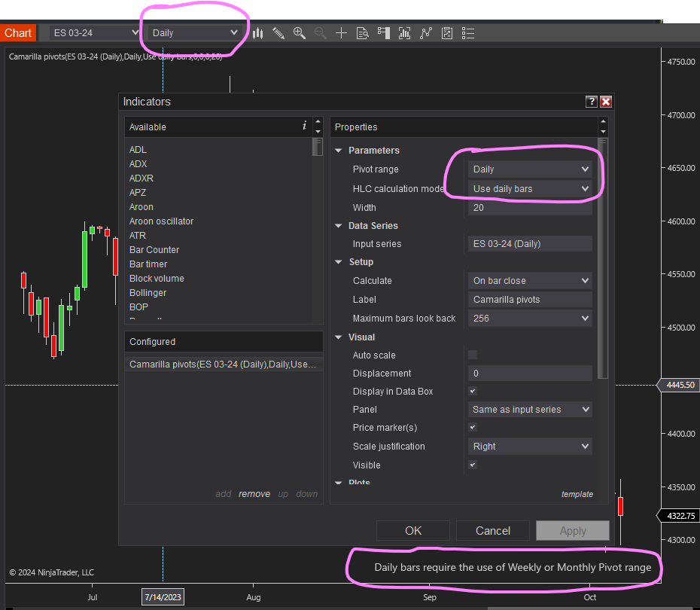Select APZ in Available list
Screen dimensions: 700x610
pos(138,193)
